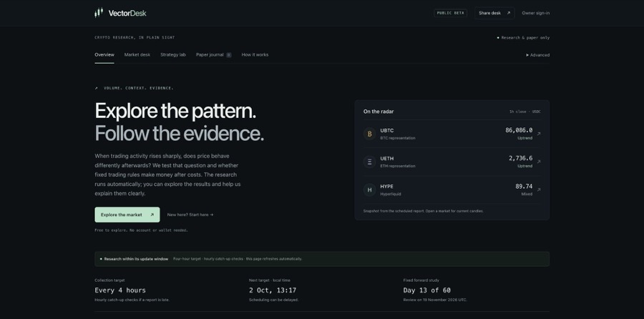Click the arrow icon inside Explore the market
The image size is (644, 319).
(152, 215)
